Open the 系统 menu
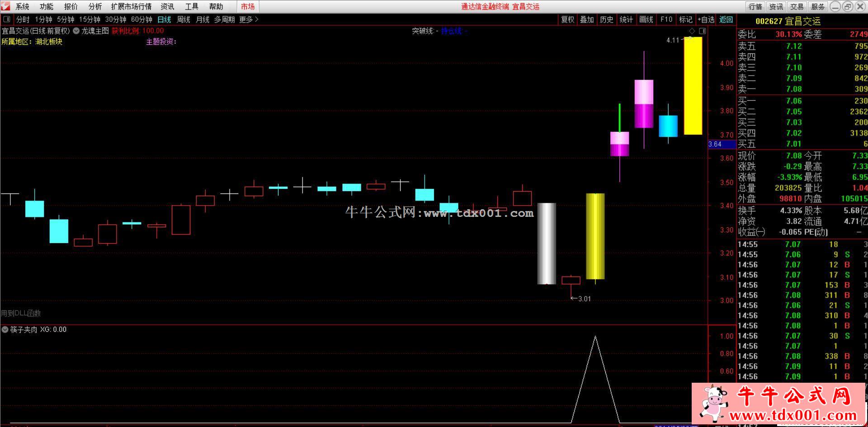Screen dimensions: 868x427 coord(22,6)
